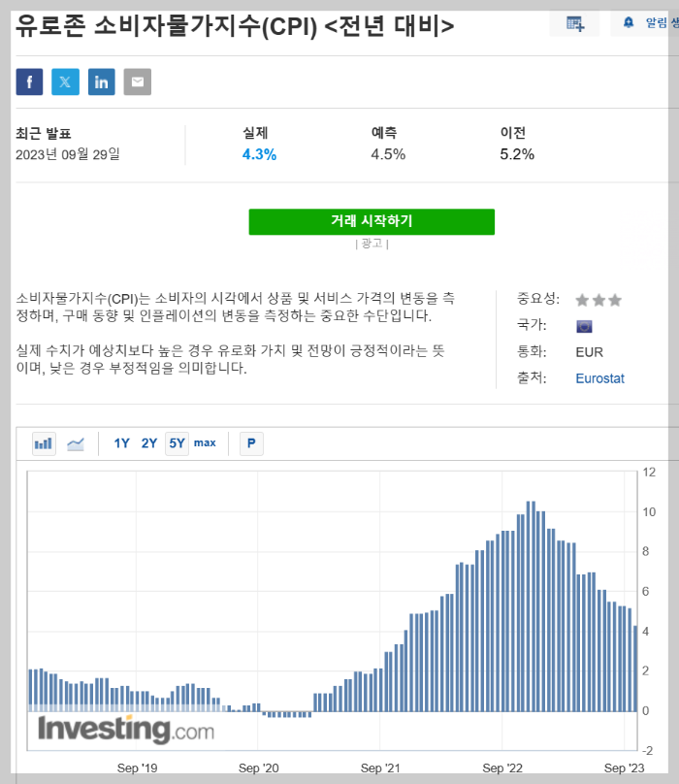Click the importance star rating

(x=598, y=300)
